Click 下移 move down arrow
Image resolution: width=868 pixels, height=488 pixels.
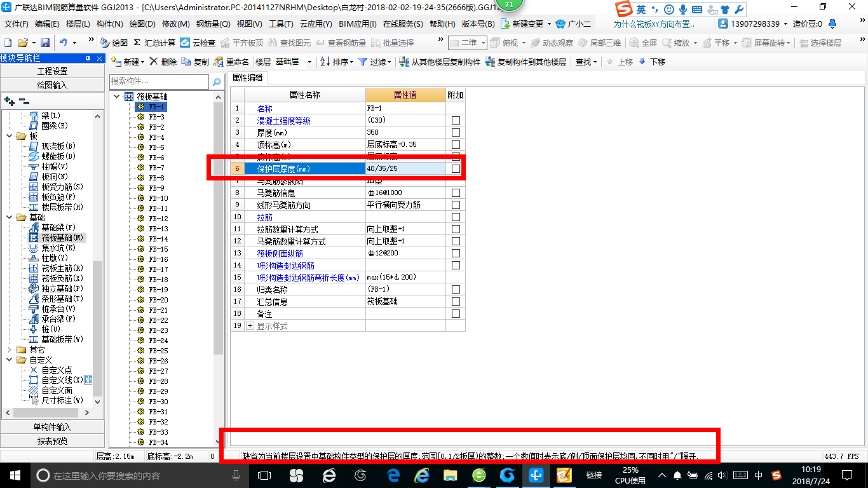651,62
